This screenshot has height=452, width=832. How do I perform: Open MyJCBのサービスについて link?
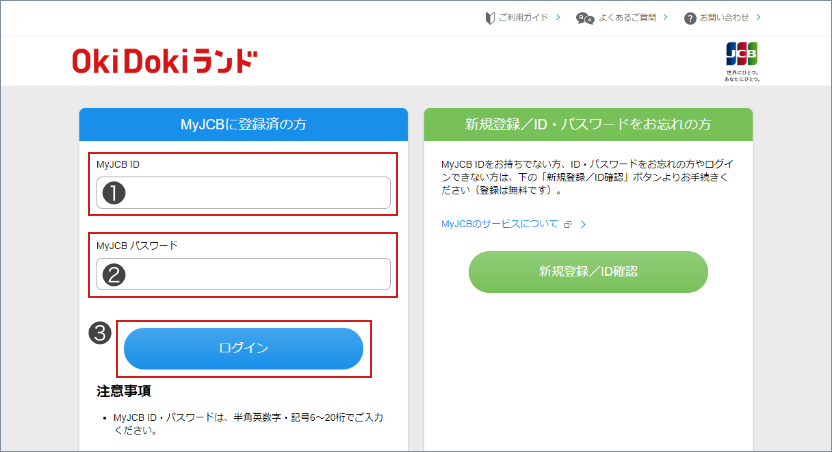point(499,224)
